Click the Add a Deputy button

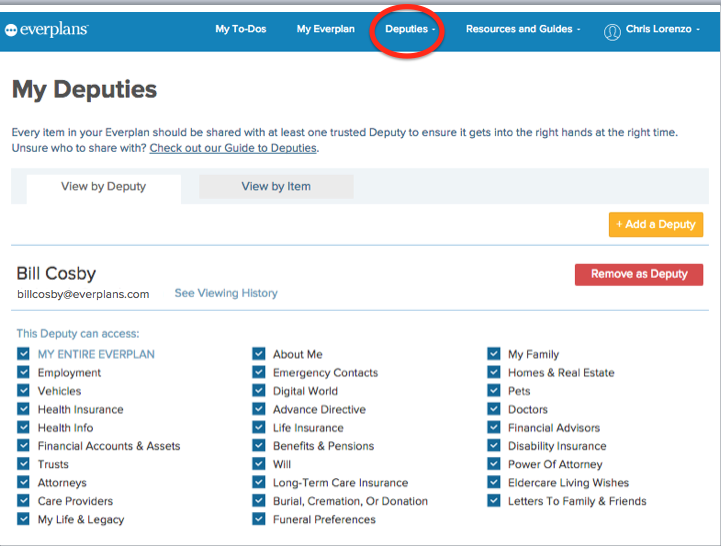[655, 224]
